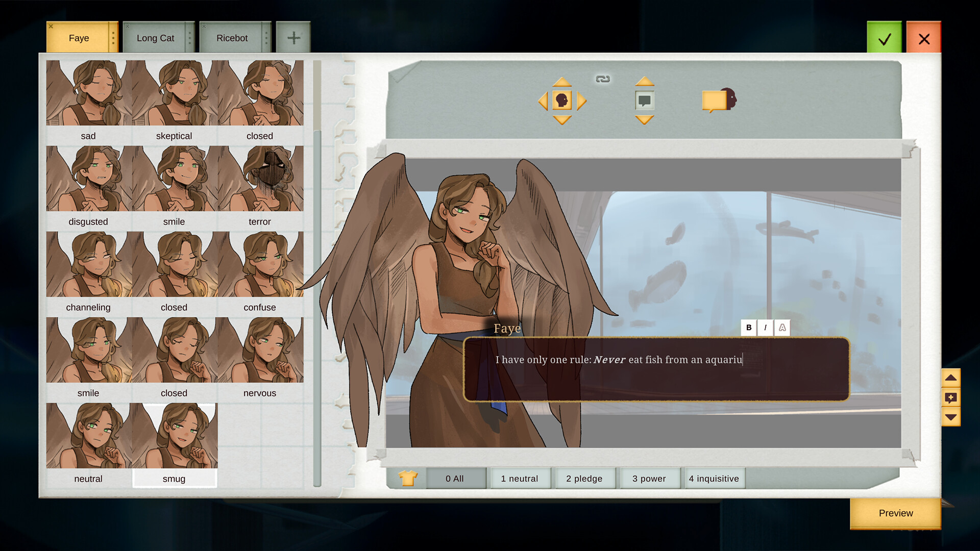Switch to the Long Cat tab
The width and height of the screenshot is (980, 551).
tap(156, 37)
